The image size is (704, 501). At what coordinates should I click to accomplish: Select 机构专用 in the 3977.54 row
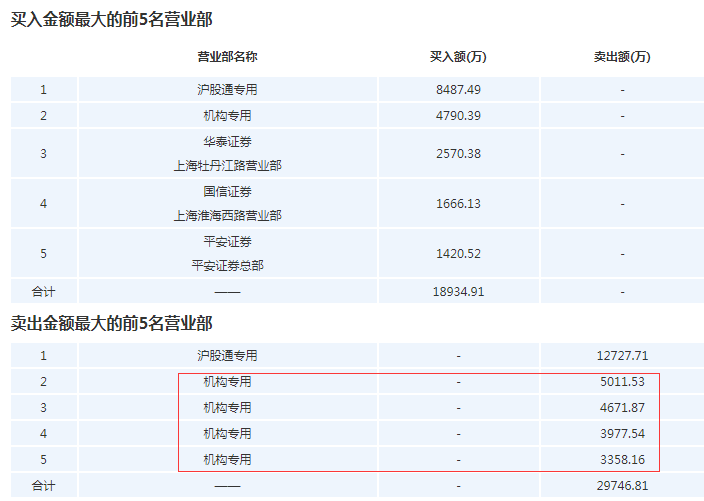coord(227,434)
